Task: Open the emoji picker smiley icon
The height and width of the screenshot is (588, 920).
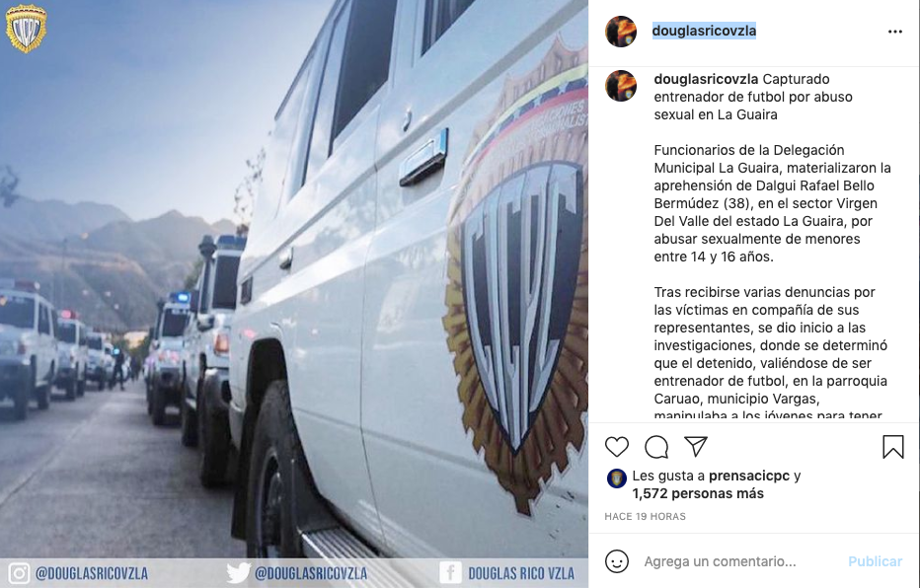Action: 617,561
